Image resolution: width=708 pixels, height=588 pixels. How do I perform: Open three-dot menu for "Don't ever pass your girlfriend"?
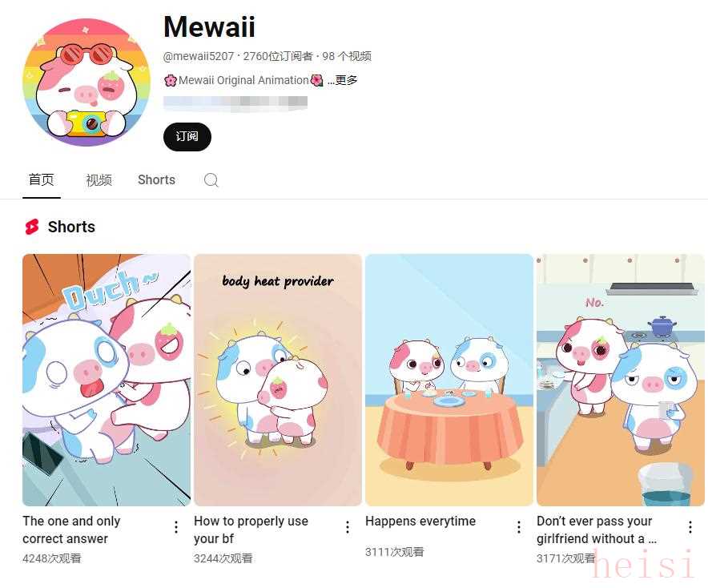tap(690, 527)
